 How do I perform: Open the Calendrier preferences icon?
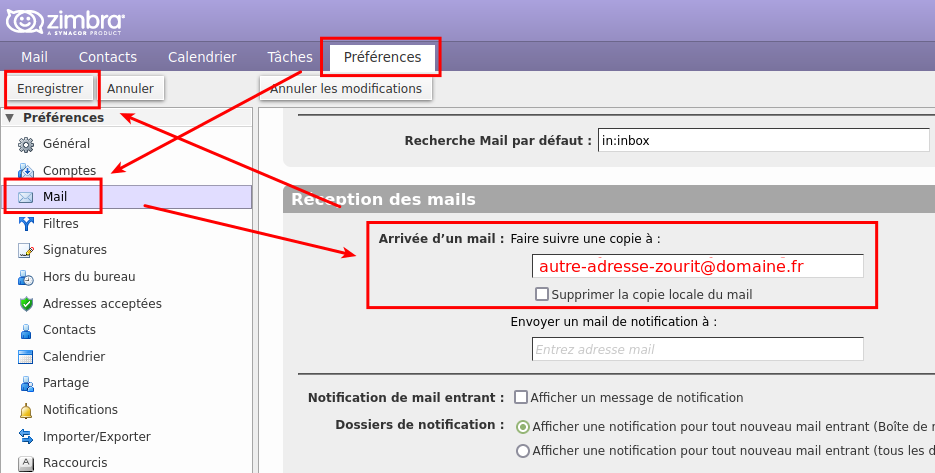coord(26,357)
